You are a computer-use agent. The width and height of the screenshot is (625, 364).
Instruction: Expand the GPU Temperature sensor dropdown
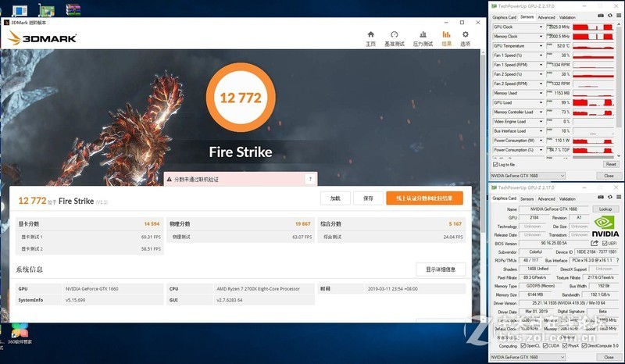coord(541,46)
